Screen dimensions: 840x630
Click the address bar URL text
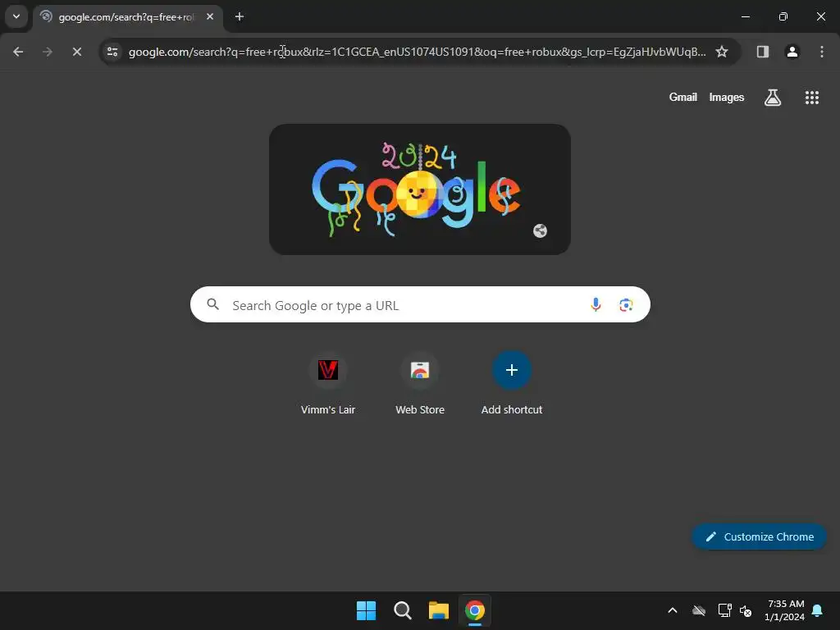417,52
